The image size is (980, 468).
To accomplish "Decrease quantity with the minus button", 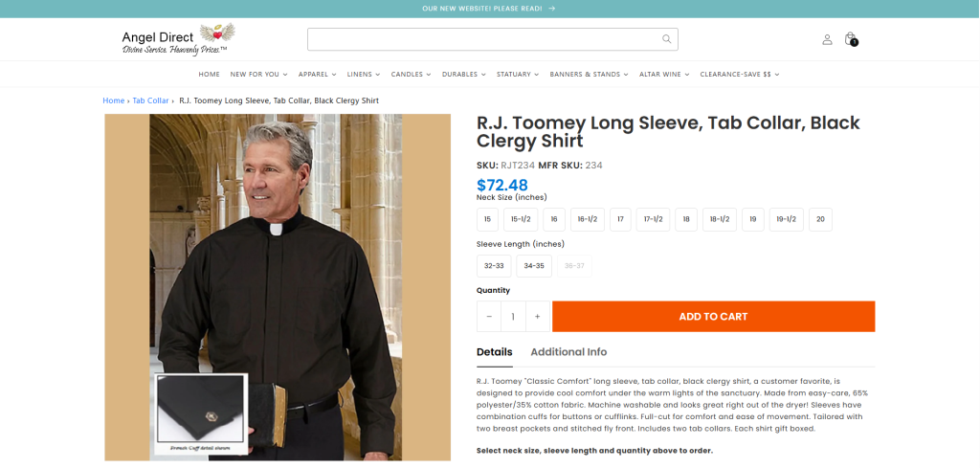I will (489, 317).
